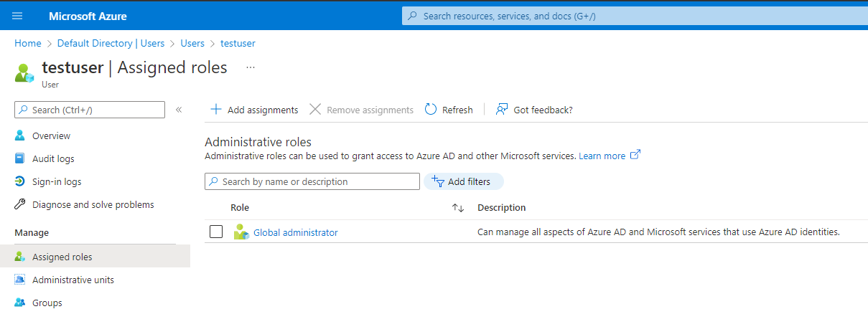Click the Administrative roles heading
This screenshot has width=868, height=309.
258,142
